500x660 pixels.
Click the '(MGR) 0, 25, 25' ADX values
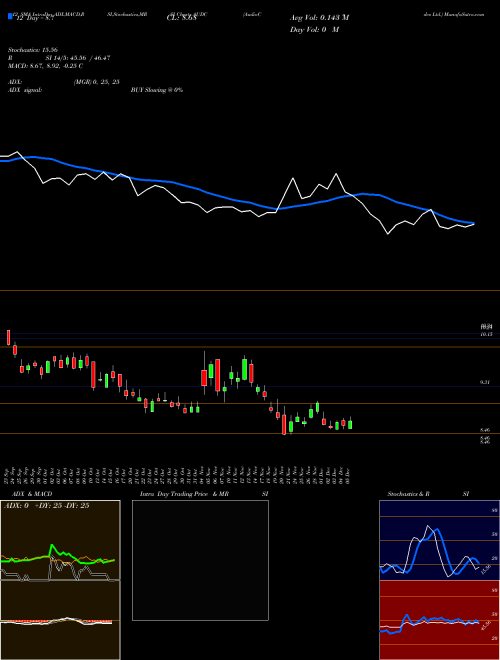[96, 82]
